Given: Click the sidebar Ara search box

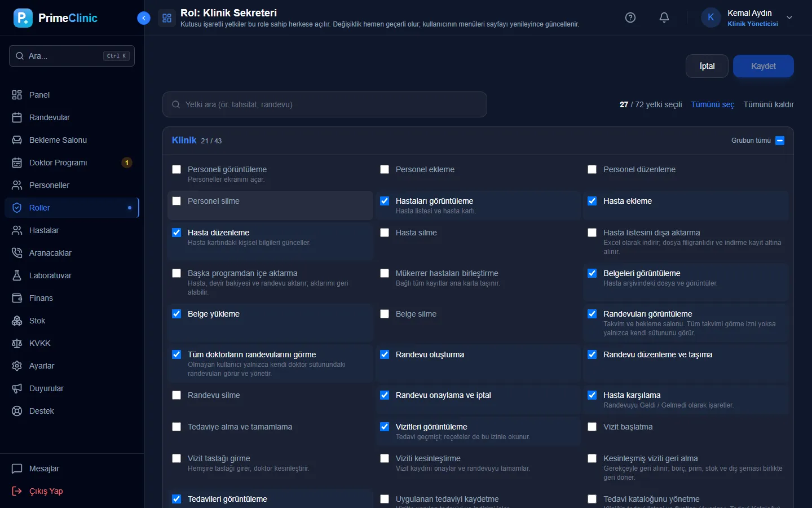Looking at the screenshot, I should pos(72,56).
